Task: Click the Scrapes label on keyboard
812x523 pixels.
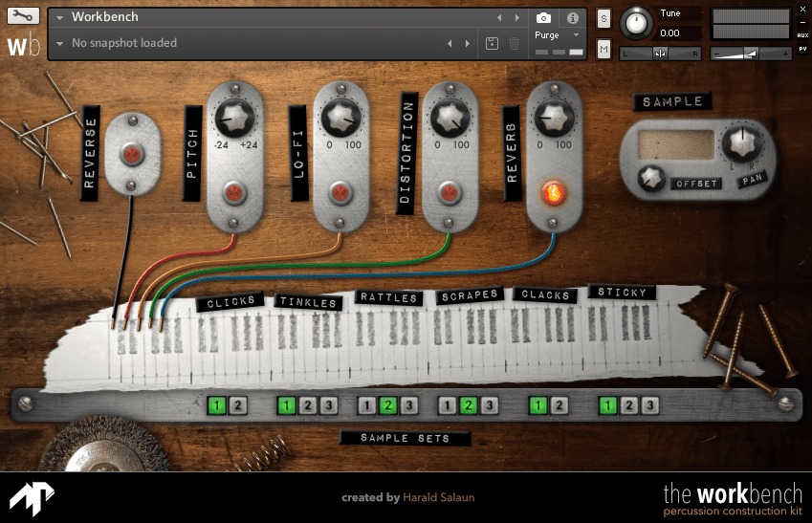Action: point(470,295)
